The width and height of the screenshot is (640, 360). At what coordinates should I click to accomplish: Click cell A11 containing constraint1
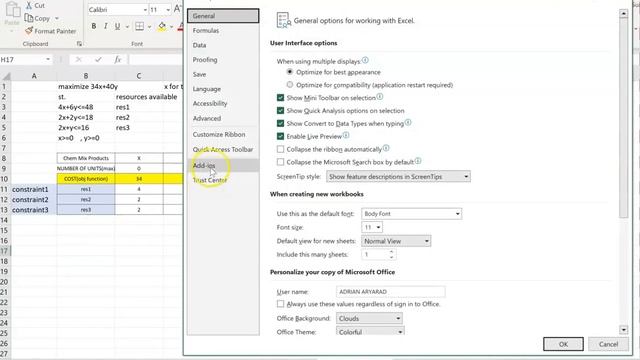(x=34, y=189)
